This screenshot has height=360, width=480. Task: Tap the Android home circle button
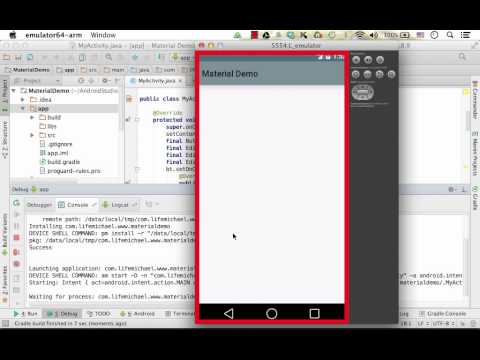click(272, 313)
